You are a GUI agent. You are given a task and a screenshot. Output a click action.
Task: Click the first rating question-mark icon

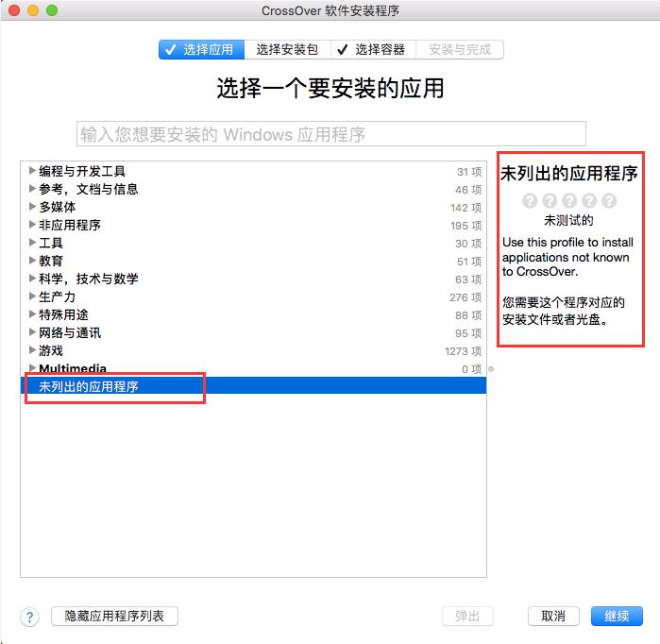pos(530,201)
